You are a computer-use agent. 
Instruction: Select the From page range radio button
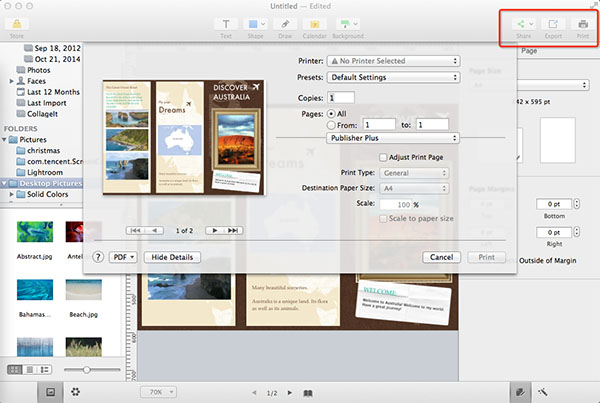coord(332,127)
